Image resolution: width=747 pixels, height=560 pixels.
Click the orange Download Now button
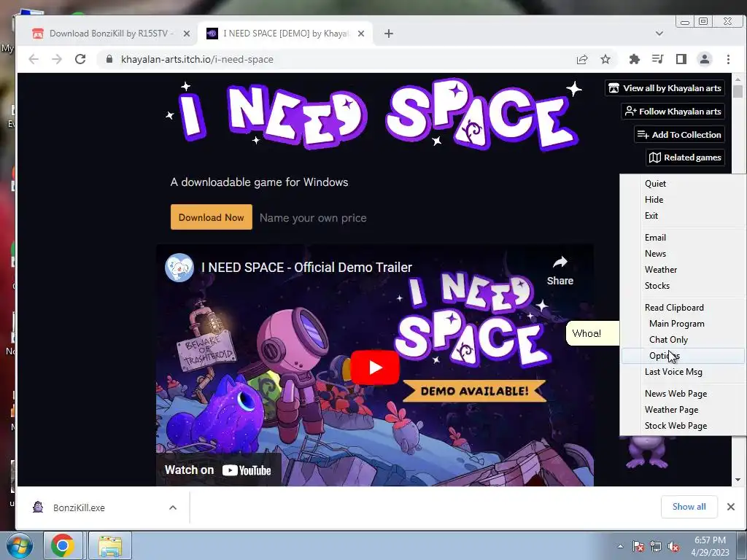pos(212,217)
